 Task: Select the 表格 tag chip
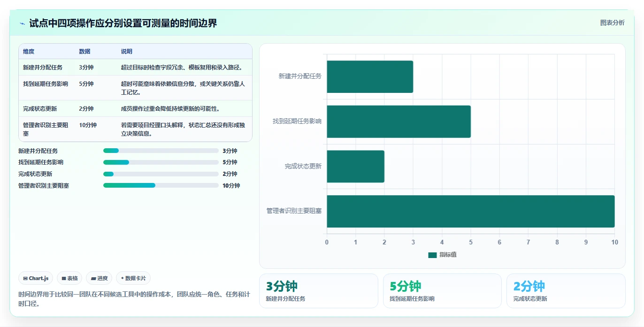click(69, 278)
